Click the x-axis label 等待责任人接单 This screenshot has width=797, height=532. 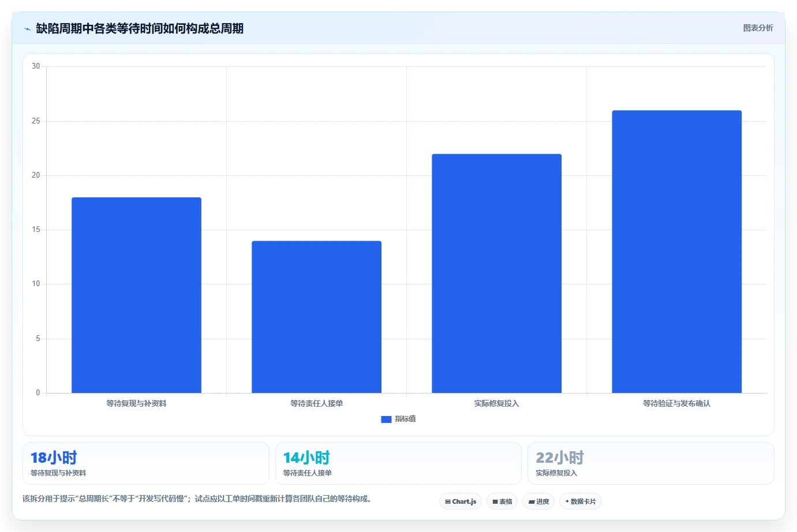pos(316,403)
